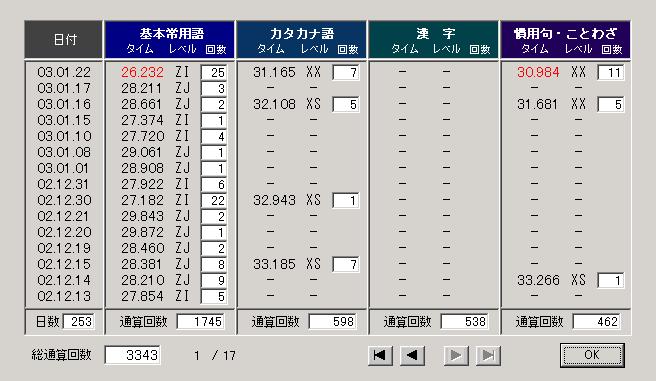Click the date 03.01.08
Viewport: 656px width, 381px height.
(x=64, y=152)
